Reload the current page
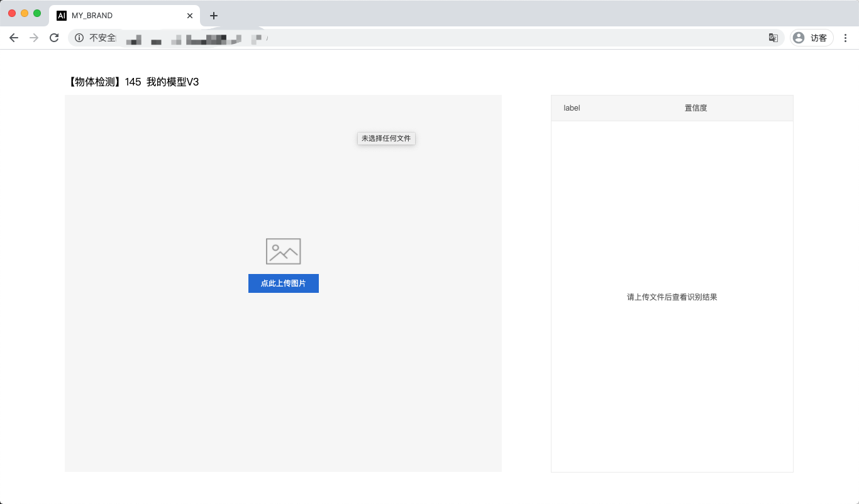The image size is (859, 504). [54, 38]
